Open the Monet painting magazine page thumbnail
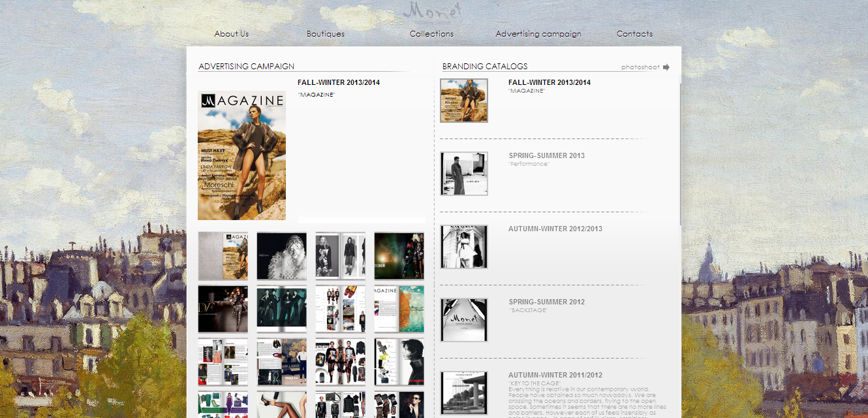 click(x=399, y=309)
